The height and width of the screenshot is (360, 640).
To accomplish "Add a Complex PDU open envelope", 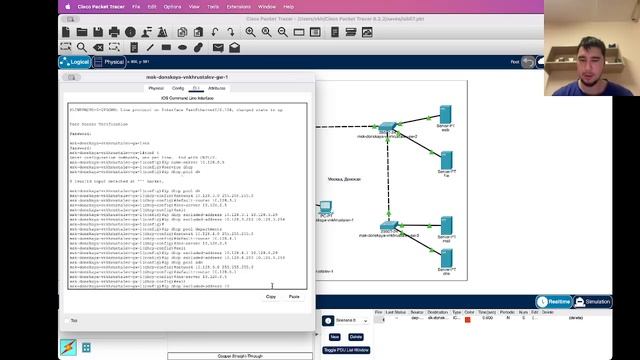I will [x=234, y=47].
